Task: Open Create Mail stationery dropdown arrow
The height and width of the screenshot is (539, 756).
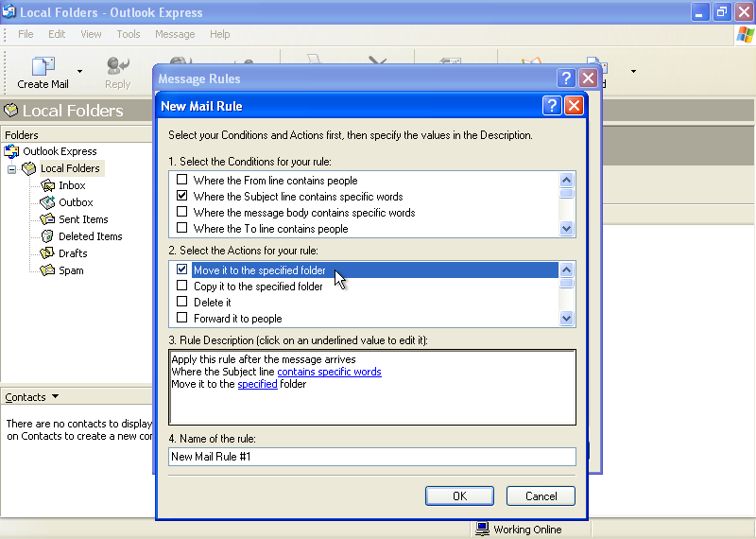Action: tap(80, 72)
